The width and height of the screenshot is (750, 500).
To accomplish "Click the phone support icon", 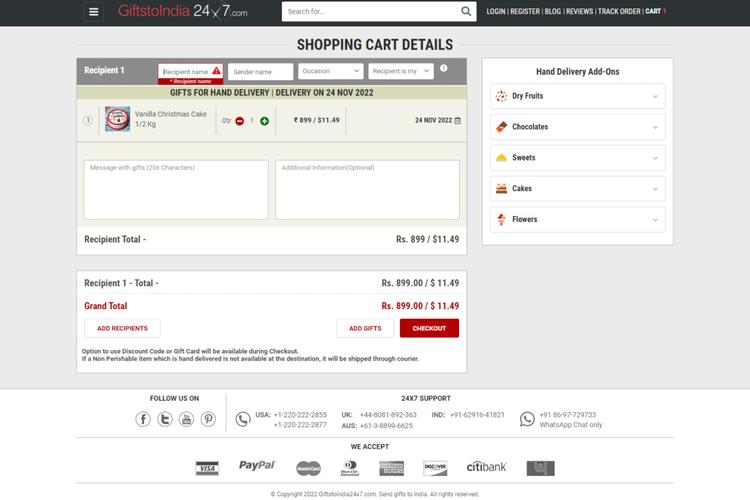I will pos(243,420).
